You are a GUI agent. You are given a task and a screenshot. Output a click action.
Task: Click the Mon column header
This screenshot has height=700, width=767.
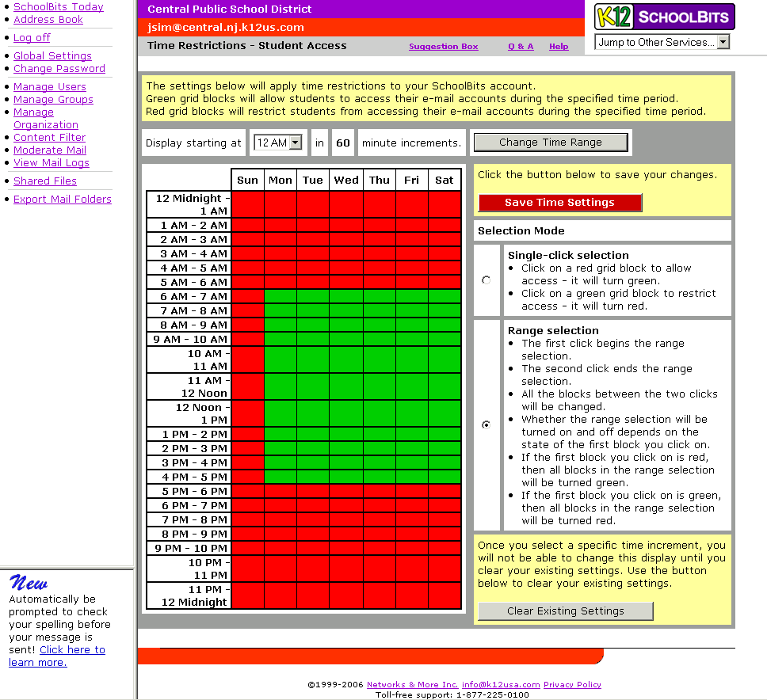(280, 180)
